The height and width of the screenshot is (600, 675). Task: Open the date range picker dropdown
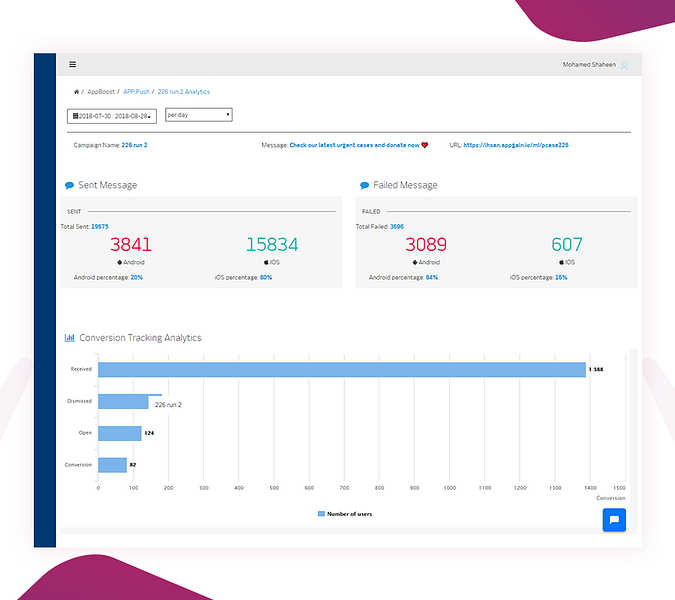(112, 116)
